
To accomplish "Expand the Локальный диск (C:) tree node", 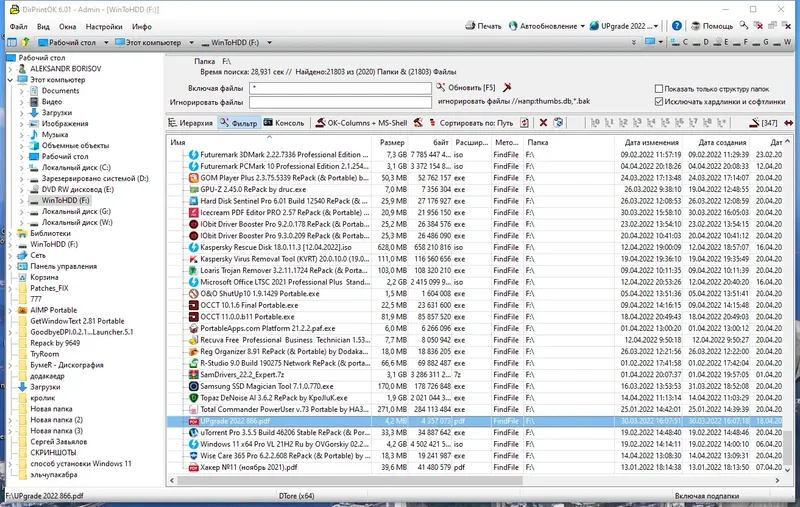I will [21, 167].
